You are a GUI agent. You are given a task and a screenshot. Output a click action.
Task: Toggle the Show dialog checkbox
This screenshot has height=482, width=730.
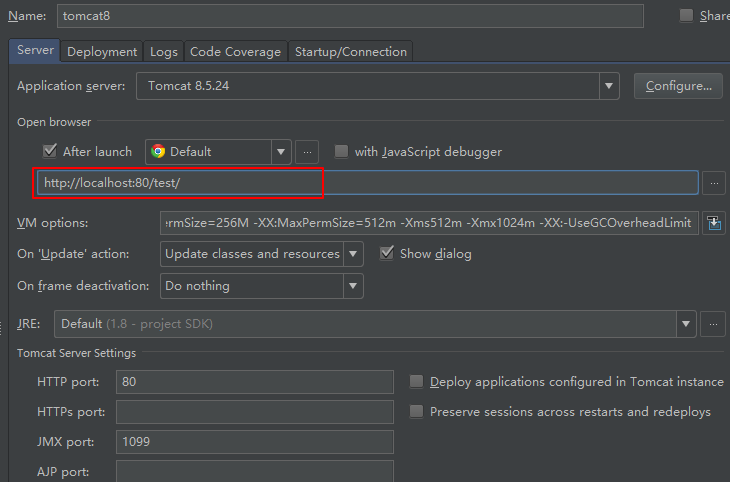click(387, 253)
